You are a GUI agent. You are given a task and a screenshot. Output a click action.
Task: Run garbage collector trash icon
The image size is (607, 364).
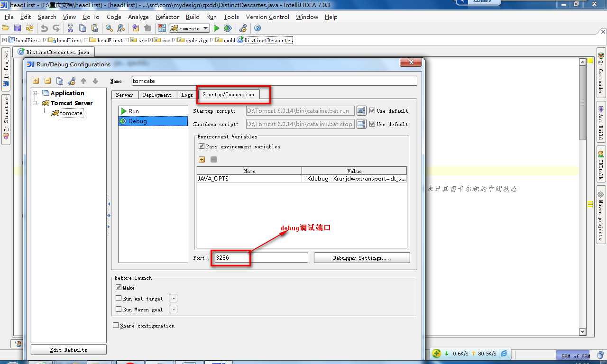click(600, 355)
